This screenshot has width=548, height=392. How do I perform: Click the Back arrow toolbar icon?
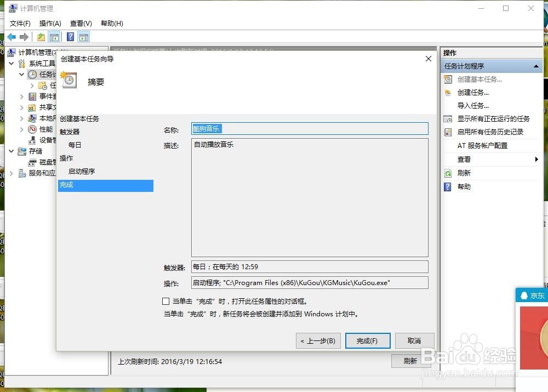tap(12, 37)
